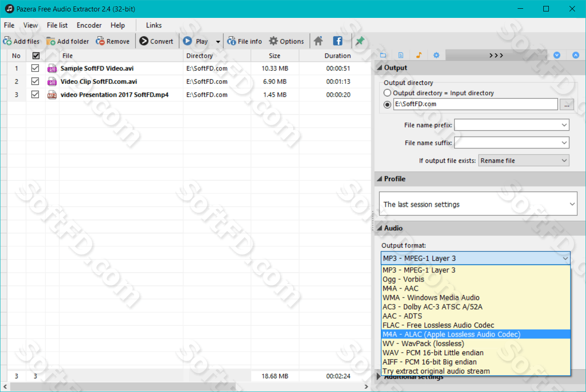Image resolution: width=586 pixels, height=392 pixels.
Task: Click the Pazera app icon in the title bar
Action: coord(10,9)
